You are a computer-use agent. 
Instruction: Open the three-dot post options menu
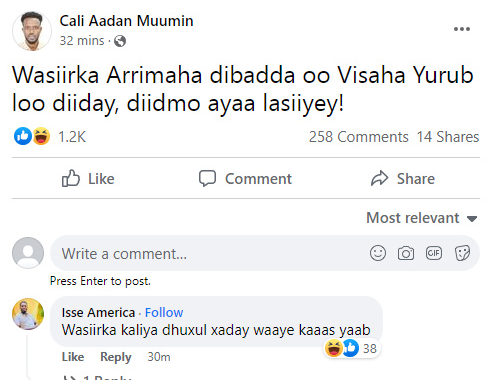coord(462,29)
